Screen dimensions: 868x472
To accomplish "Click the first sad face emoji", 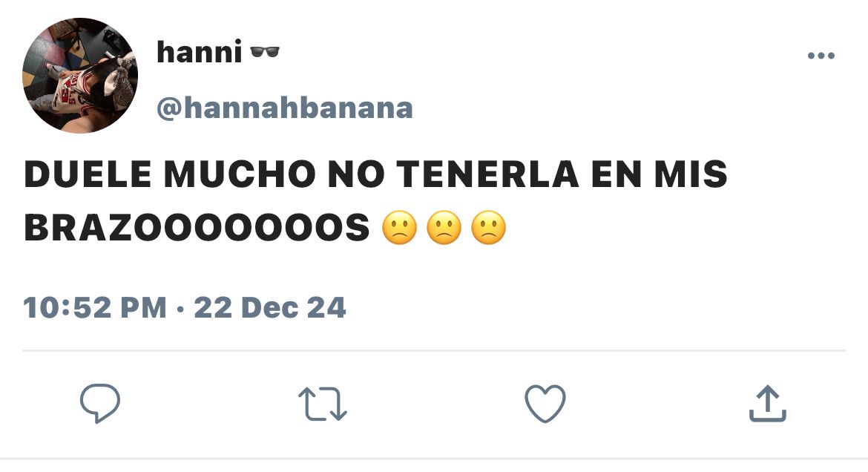I will coord(400,228).
